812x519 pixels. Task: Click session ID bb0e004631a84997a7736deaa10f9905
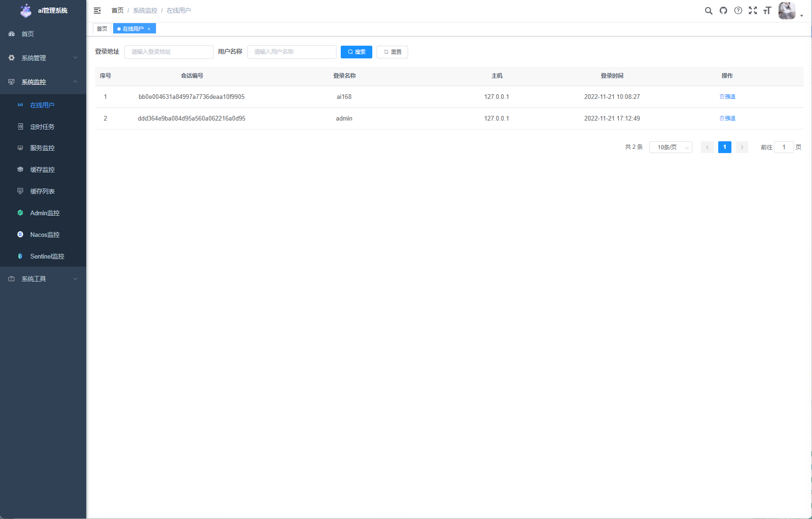(191, 97)
